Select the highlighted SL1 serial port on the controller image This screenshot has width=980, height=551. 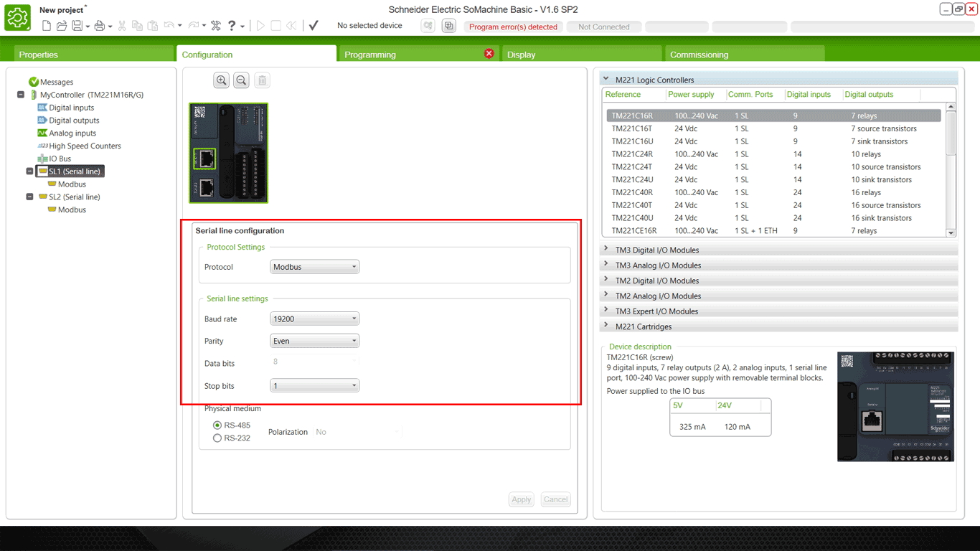(x=206, y=159)
